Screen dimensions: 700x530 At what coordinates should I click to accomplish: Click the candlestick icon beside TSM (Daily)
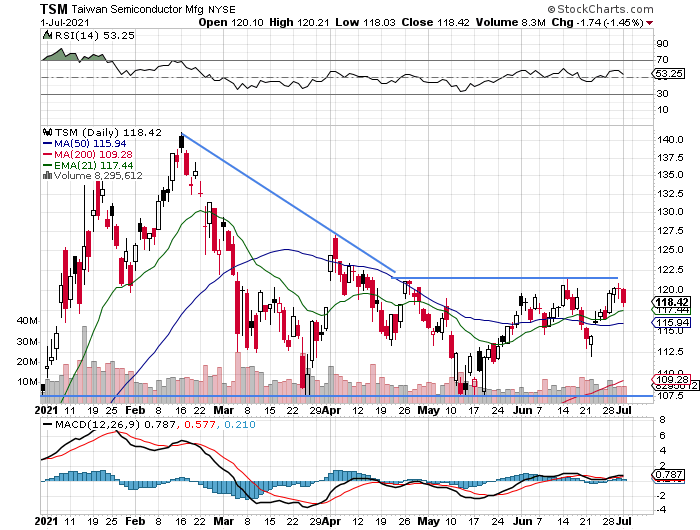(47, 132)
